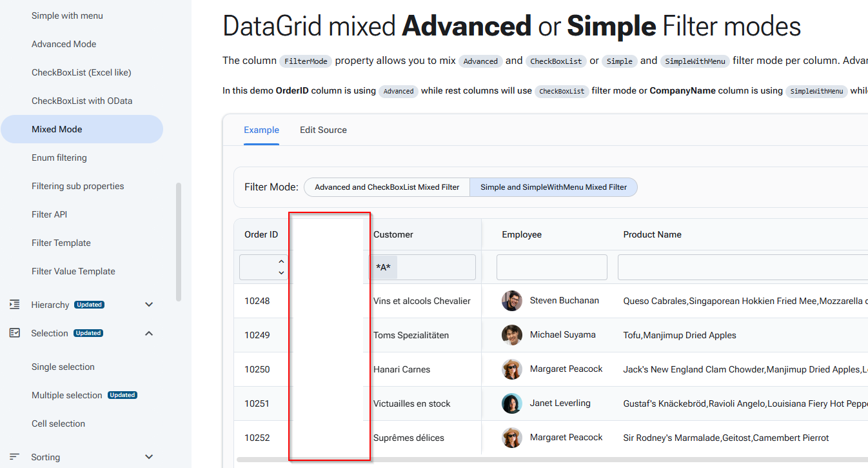
Task: Click Janet Leverling's avatar image
Action: [x=512, y=403]
